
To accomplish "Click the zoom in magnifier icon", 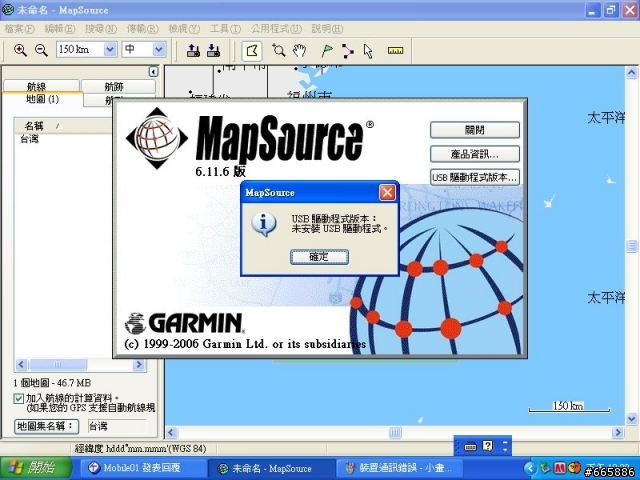I will (20, 50).
